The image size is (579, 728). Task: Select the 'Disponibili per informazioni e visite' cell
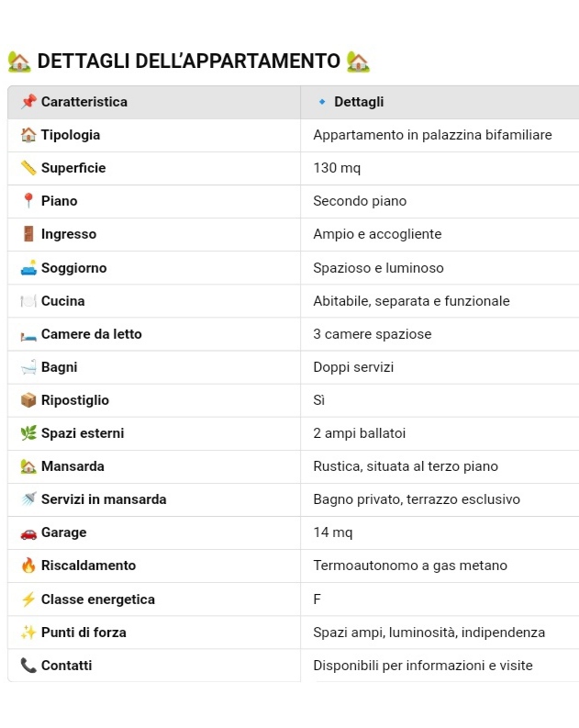(x=440, y=666)
